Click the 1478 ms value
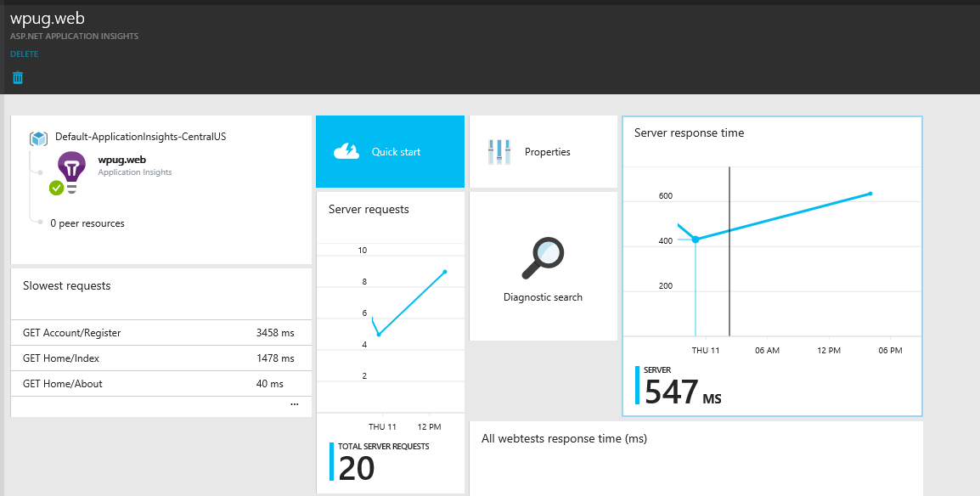Viewport: 980px width, 496px height. tap(275, 358)
